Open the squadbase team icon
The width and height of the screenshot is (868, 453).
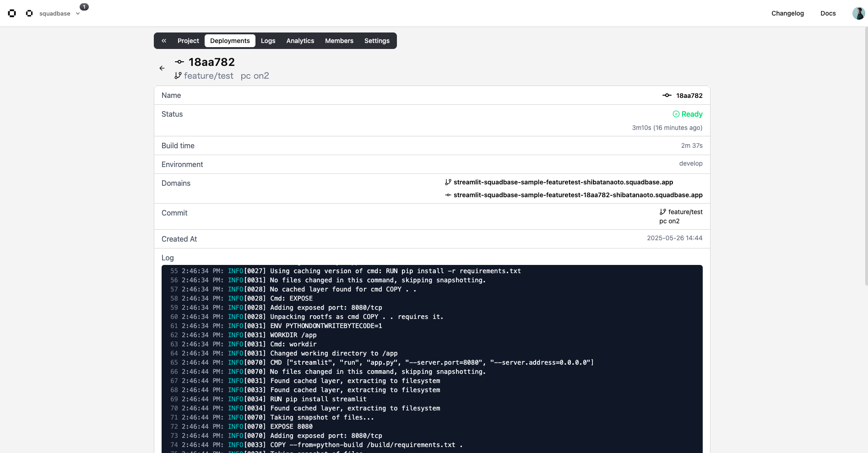pos(29,13)
